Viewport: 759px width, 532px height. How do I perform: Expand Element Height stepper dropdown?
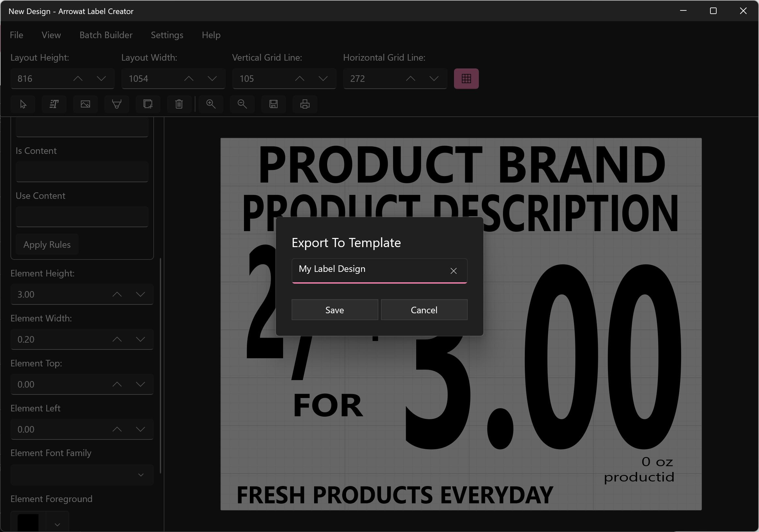[x=141, y=294]
